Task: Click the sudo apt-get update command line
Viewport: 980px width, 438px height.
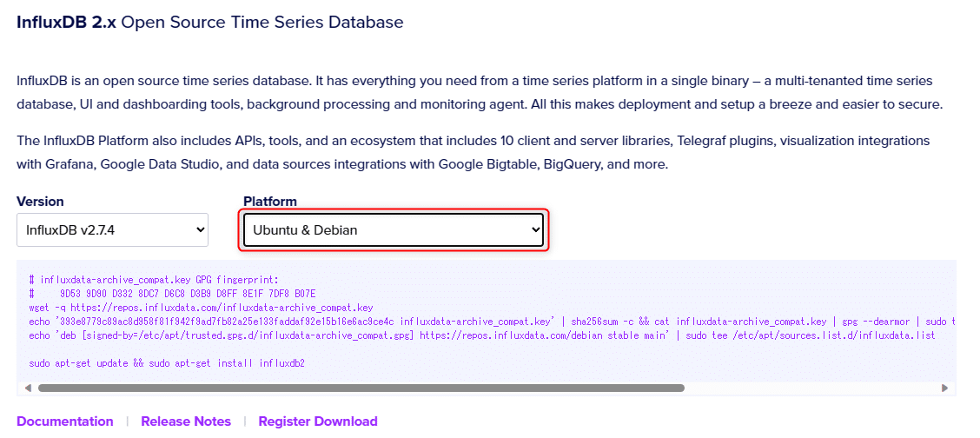Action: [x=167, y=363]
